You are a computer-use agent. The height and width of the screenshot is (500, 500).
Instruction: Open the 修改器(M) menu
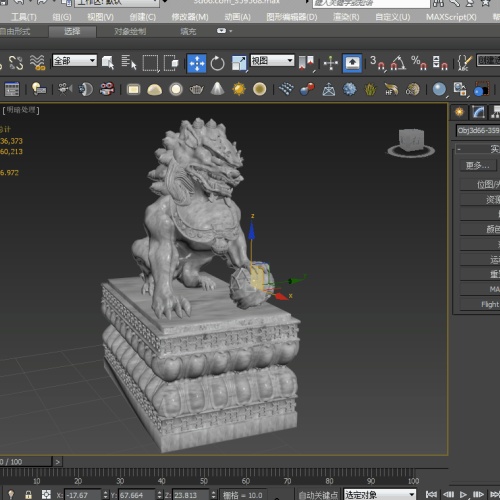tap(190, 17)
